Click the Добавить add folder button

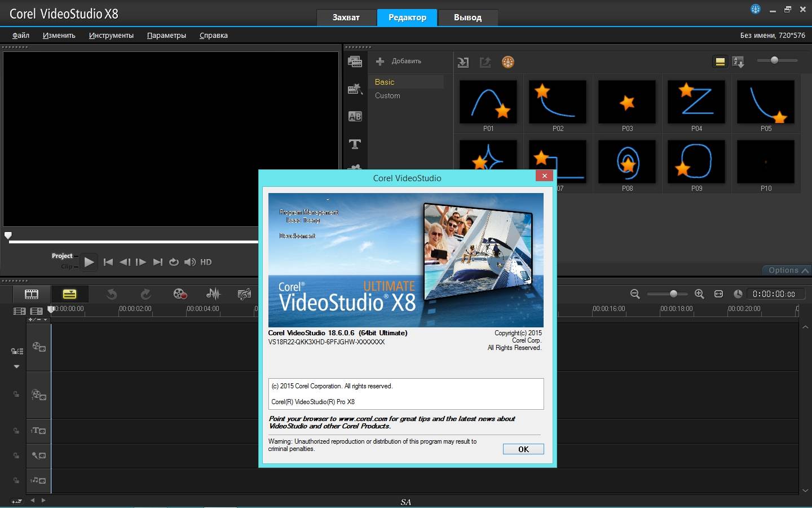[399, 61]
